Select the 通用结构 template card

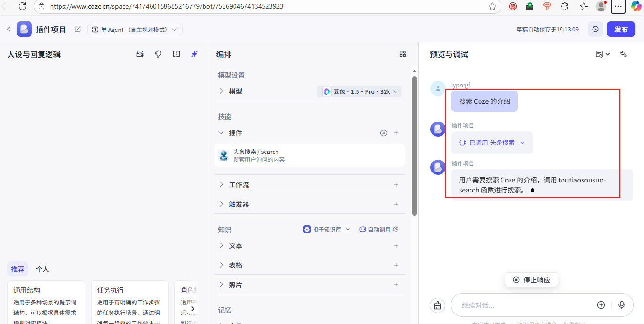click(46, 303)
